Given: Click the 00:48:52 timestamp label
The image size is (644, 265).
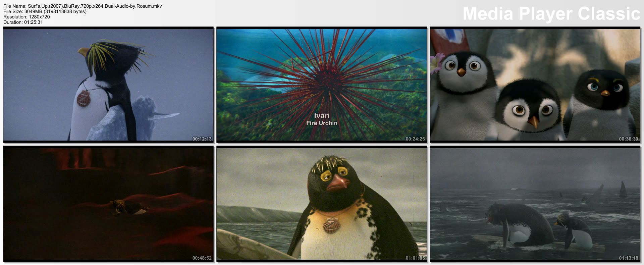Looking at the screenshot, I should [202, 258].
